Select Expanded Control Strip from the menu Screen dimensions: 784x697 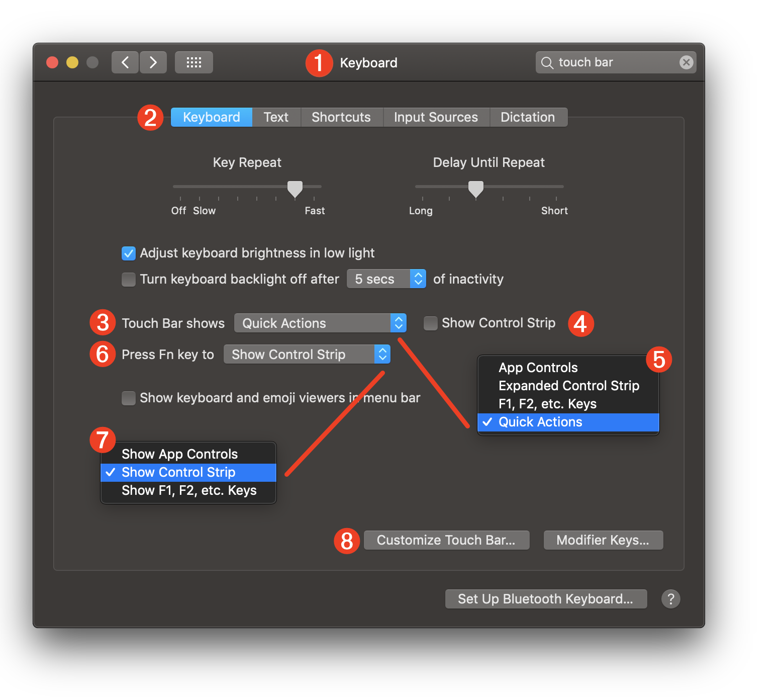tap(568, 386)
